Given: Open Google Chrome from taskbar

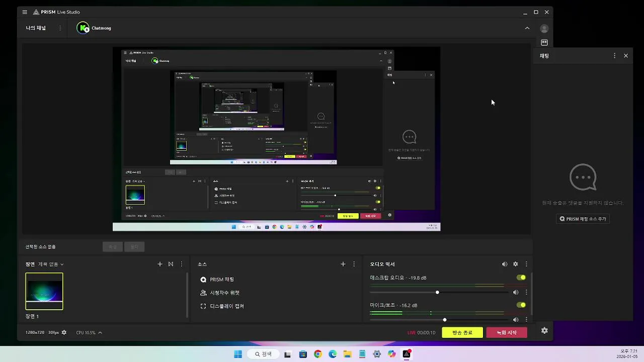Looking at the screenshot, I should pos(317,354).
